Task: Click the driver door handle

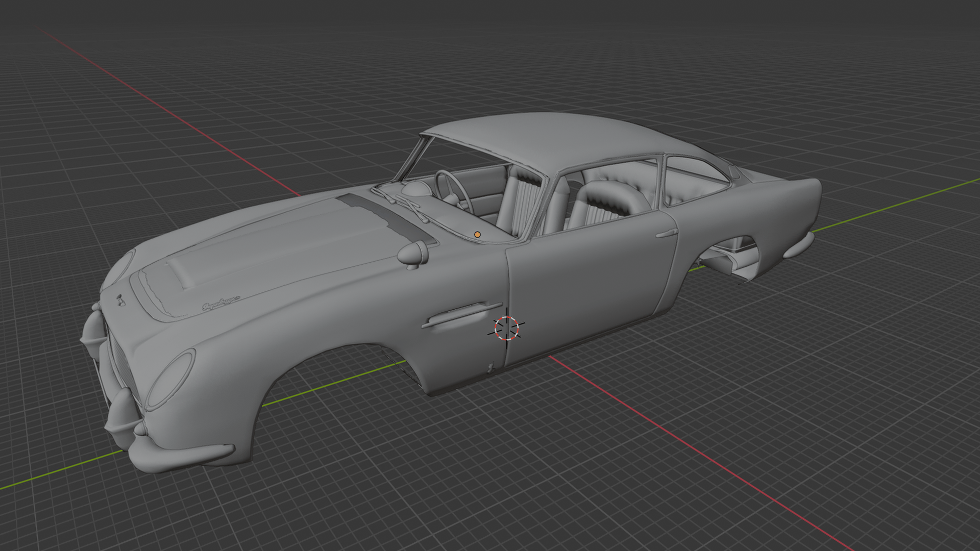Action: 667,234
